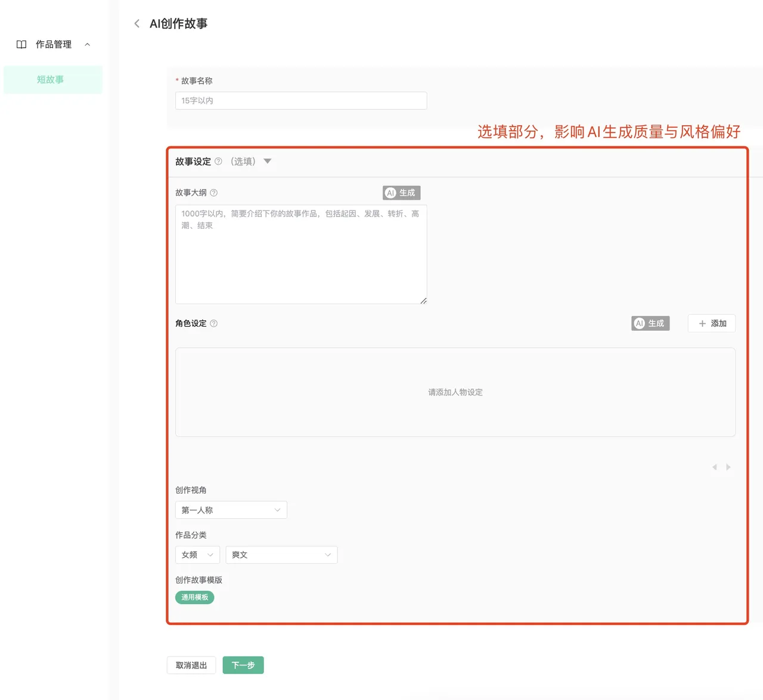Screen dimensions: 763x700
Task: Click help icon next to 故事设定
Action: 218,162
